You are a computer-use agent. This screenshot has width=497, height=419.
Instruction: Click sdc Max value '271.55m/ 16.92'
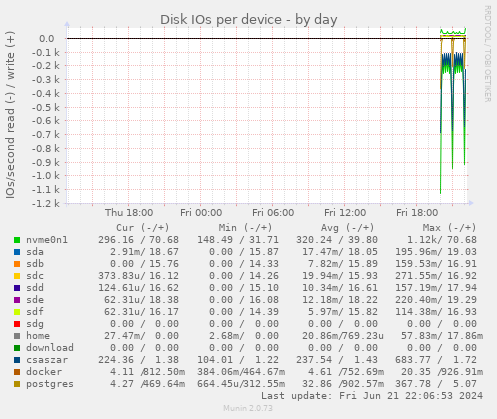pyautogui.click(x=436, y=276)
